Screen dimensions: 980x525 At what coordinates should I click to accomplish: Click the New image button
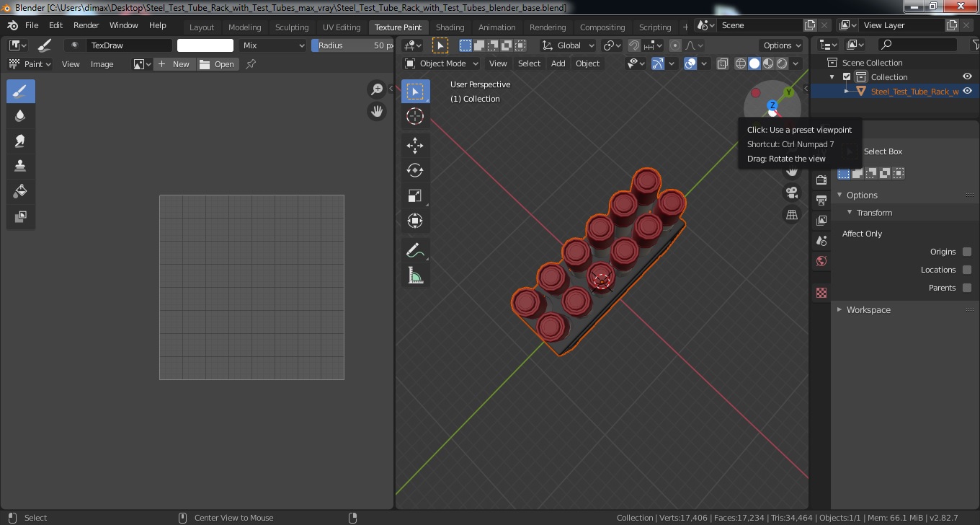pyautogui.click(x=174, y=64)
